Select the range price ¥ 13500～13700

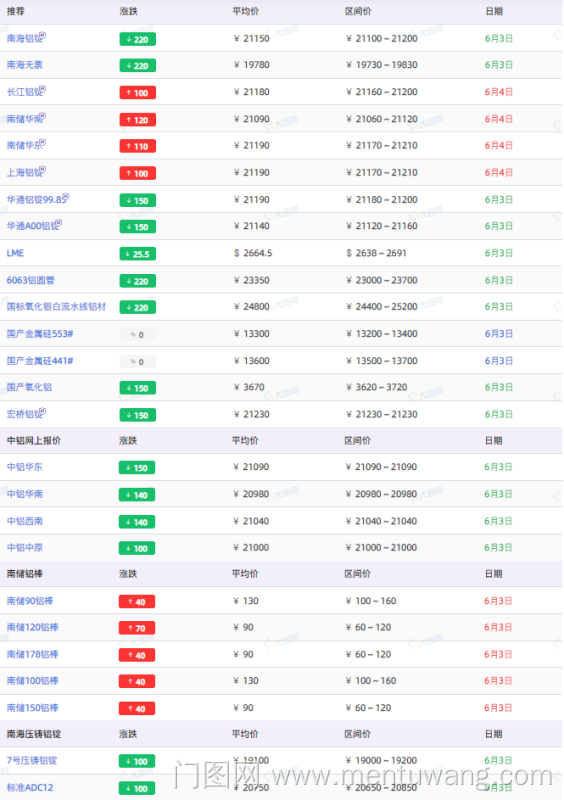382,361
